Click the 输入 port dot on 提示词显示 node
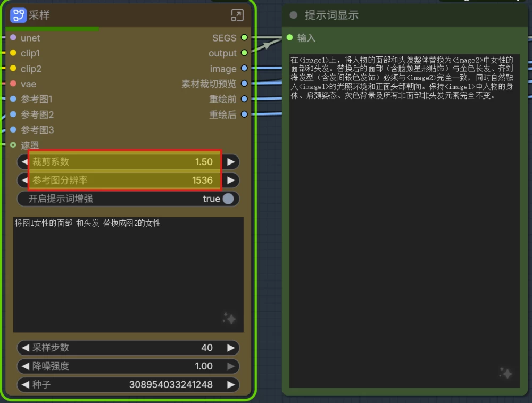The image size is (532, 403). [289, 37]
